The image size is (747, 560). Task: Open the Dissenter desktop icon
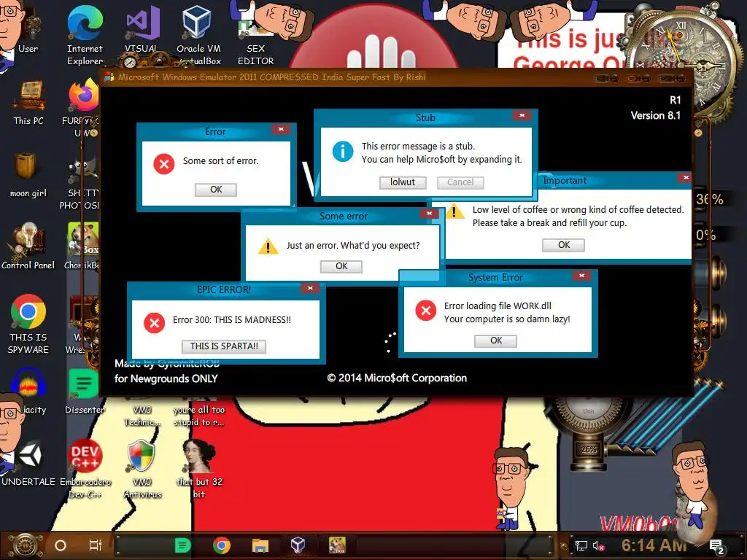pos(85,391)
